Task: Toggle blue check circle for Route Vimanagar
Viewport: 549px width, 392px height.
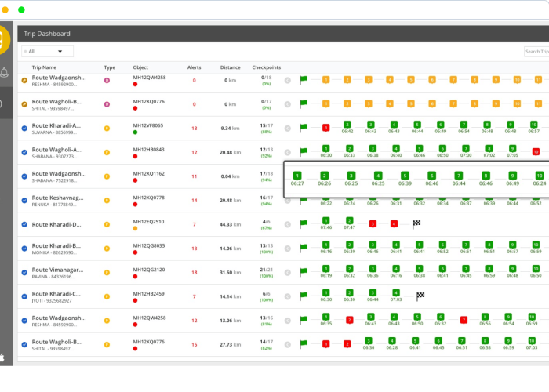Action: pos(24,271)
